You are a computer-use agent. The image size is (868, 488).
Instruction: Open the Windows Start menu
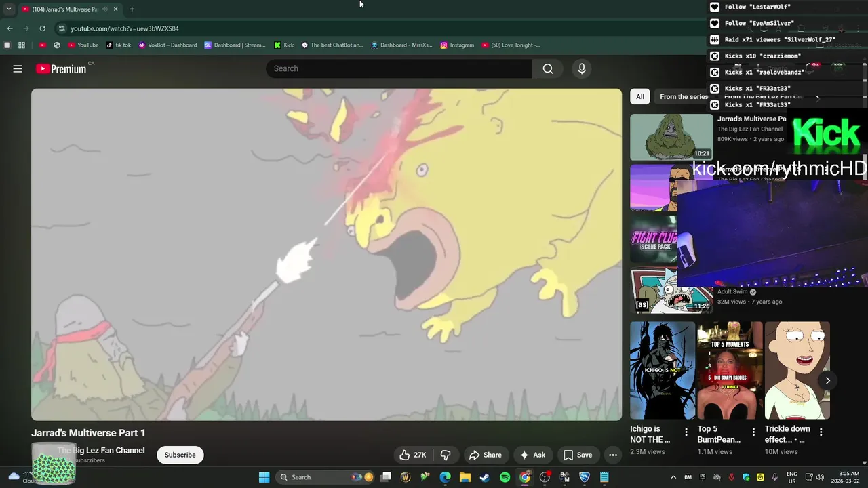click(264, 477)
